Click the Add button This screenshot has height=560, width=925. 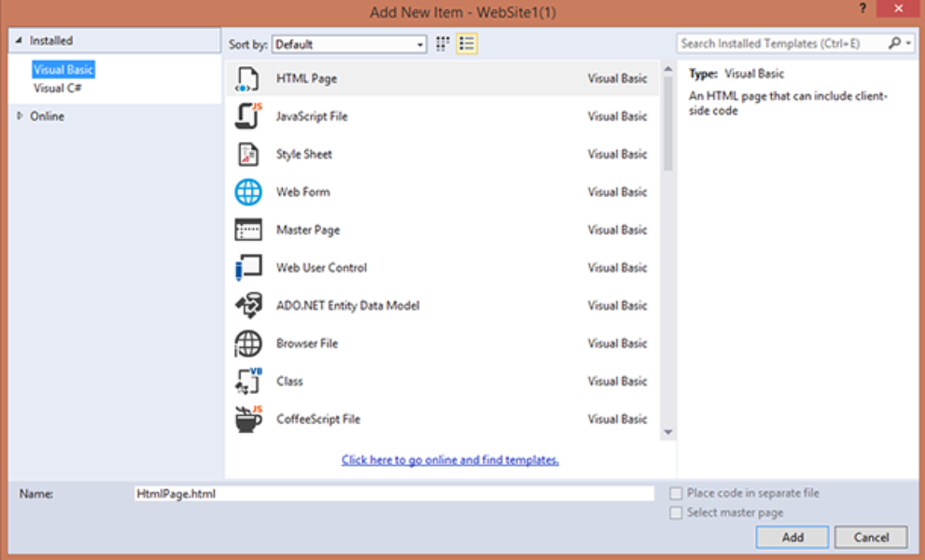pyautogui.click(x=792, y=537)
